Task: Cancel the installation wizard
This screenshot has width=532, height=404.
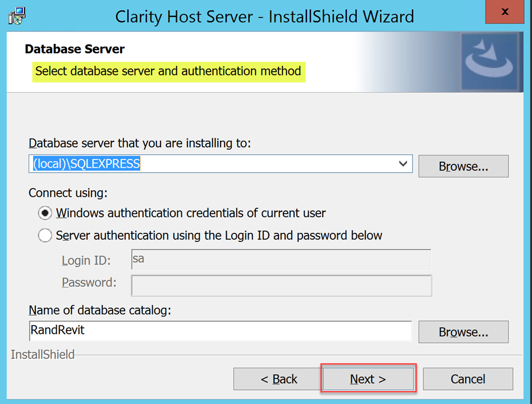Action: (467, 379)
